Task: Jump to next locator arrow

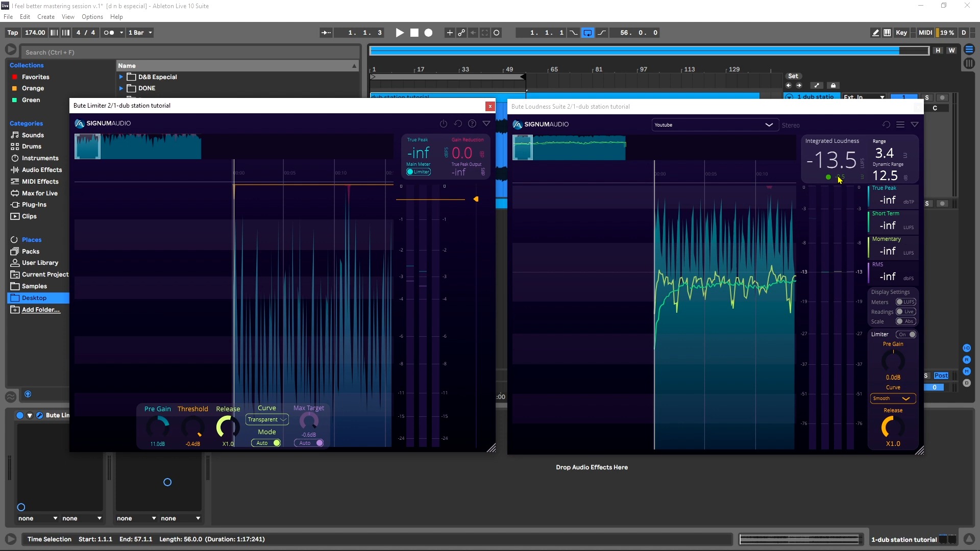Action: coord(799,85)
